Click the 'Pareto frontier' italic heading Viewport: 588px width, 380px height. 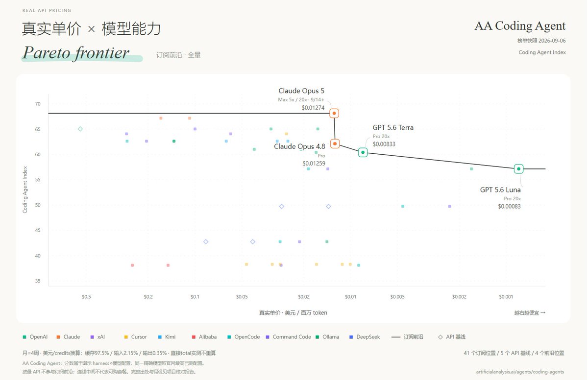(76, 52)
